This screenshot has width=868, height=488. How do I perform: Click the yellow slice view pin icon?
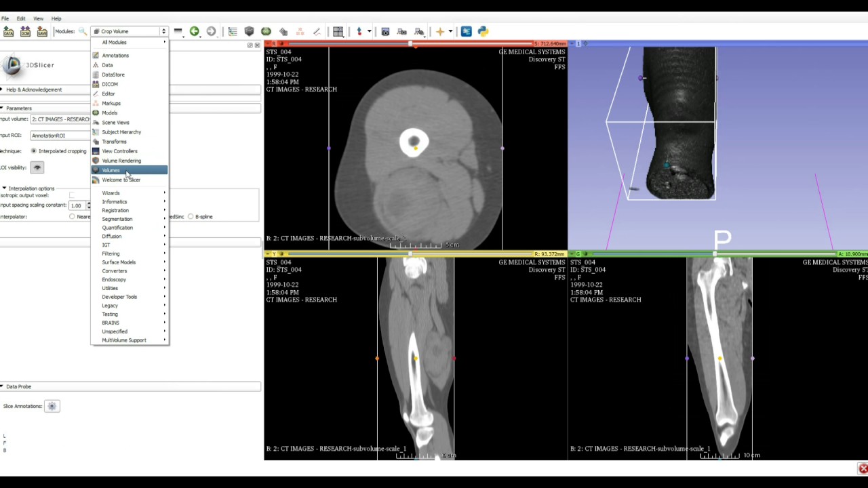[x=267, y=254]
